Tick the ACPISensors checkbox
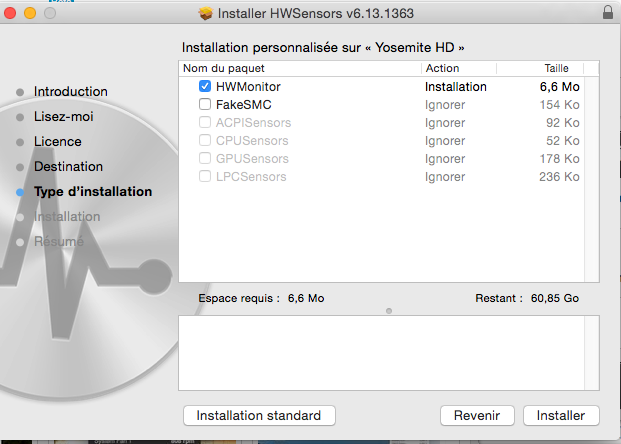621x444 pixels. 205,122
